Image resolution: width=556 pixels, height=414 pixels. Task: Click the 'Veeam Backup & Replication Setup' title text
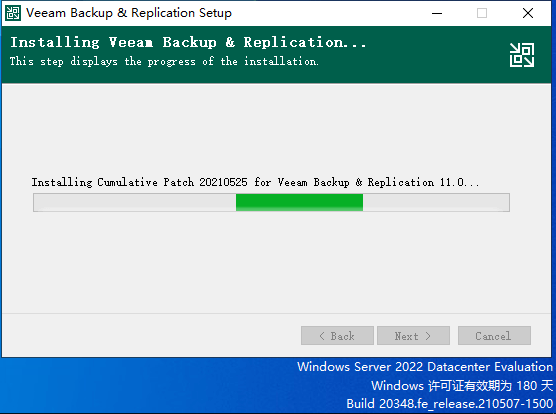point(129,13)
